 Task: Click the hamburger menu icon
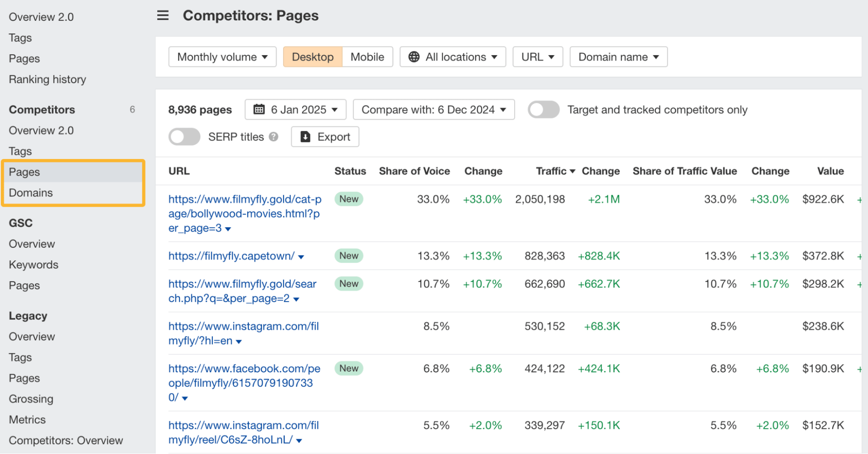(x=163, y=16)
